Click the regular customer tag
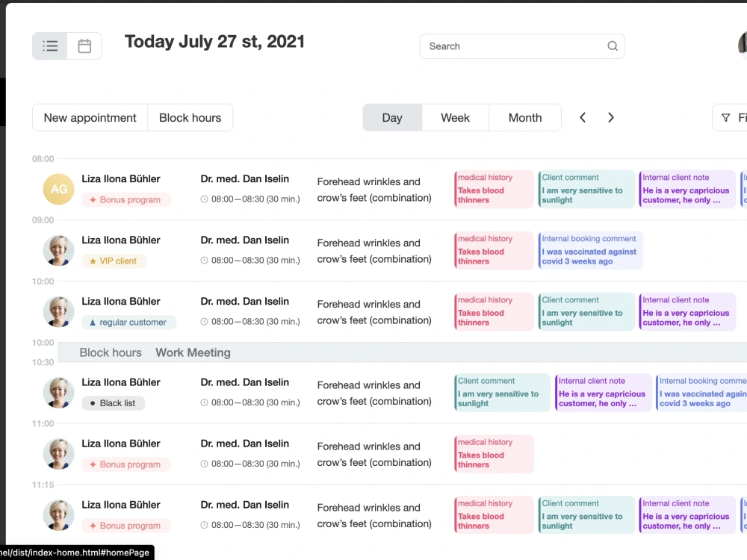747x560 pixels. (x=128, y=323)
